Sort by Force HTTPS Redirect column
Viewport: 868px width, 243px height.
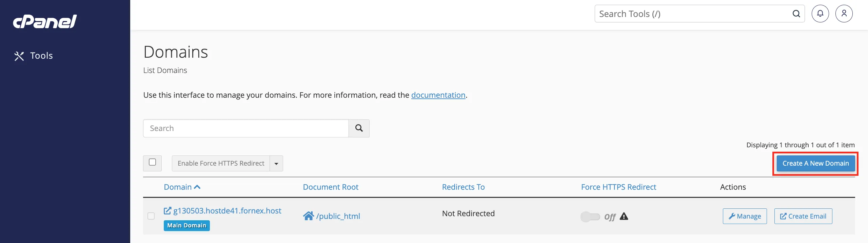pyautogui.click(x=618, y=187)
